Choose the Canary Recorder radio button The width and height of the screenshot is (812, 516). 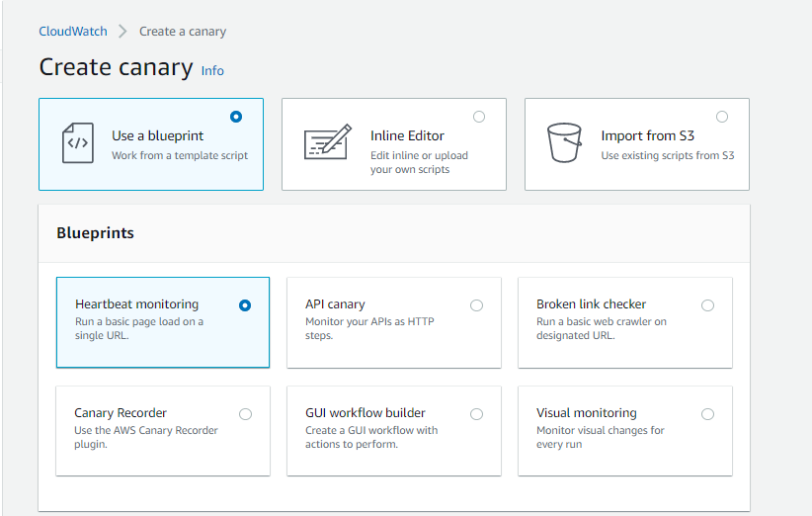pyautogui.click(x=245, y=414)
